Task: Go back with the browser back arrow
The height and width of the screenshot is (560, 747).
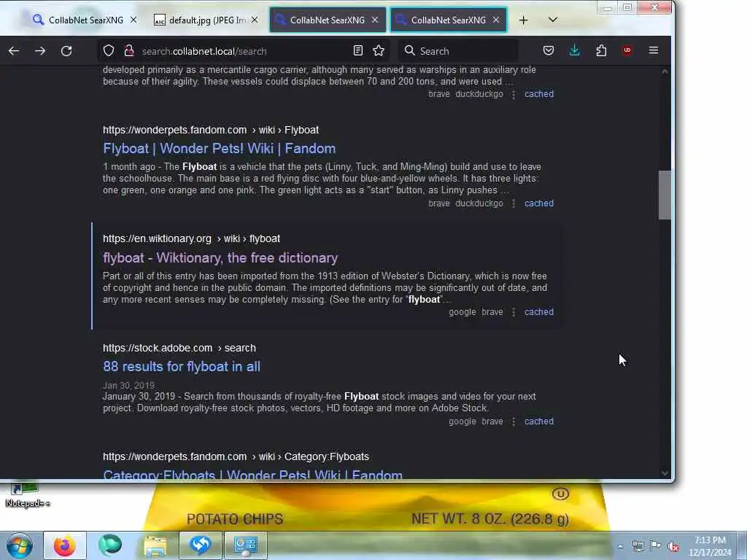Action: 14,51
